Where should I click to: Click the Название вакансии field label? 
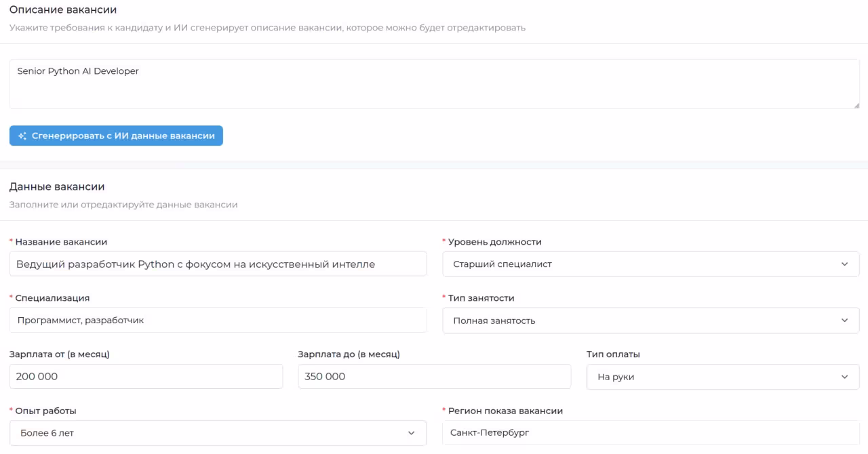[61, 242]
